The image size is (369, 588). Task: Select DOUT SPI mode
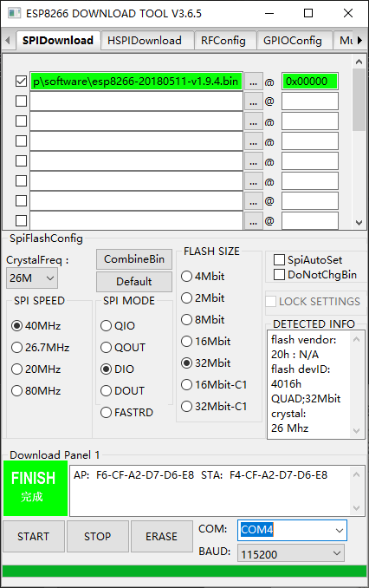pos(122,391)
